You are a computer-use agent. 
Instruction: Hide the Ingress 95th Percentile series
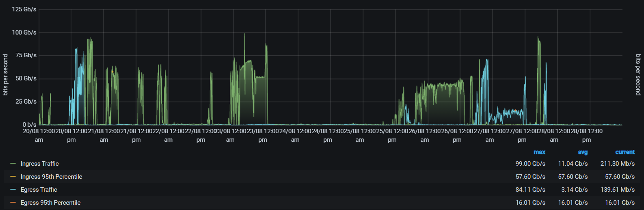[51, 177]
